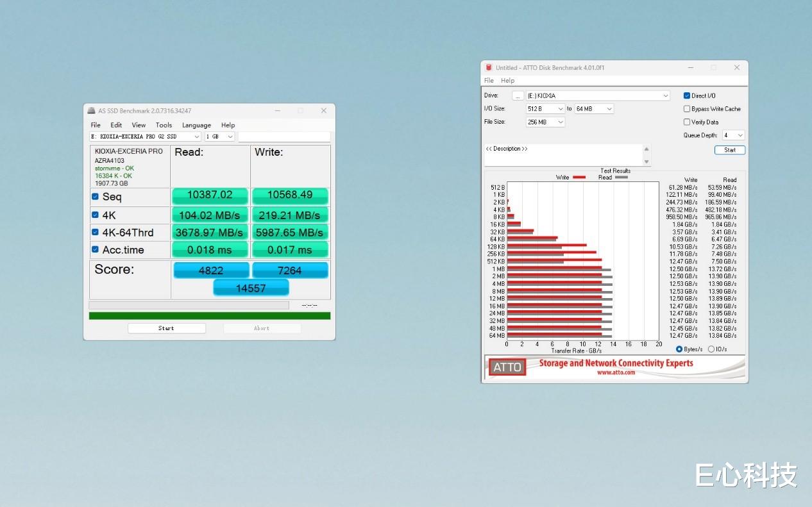This screenshot has height=507, width=812.
Task: Click the green progress bar in AS SSD
Action: click(210, 315)
